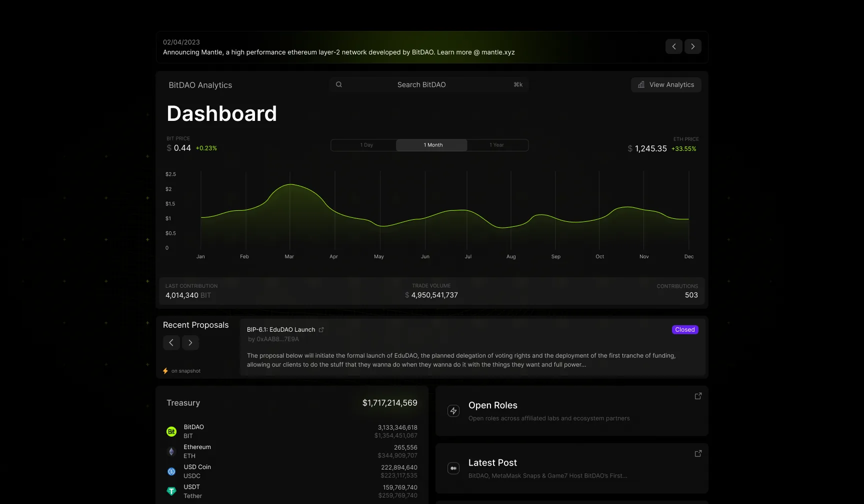Click the Latest Post card title
This screenshot has width=864, height=504.
pos(492,463)
